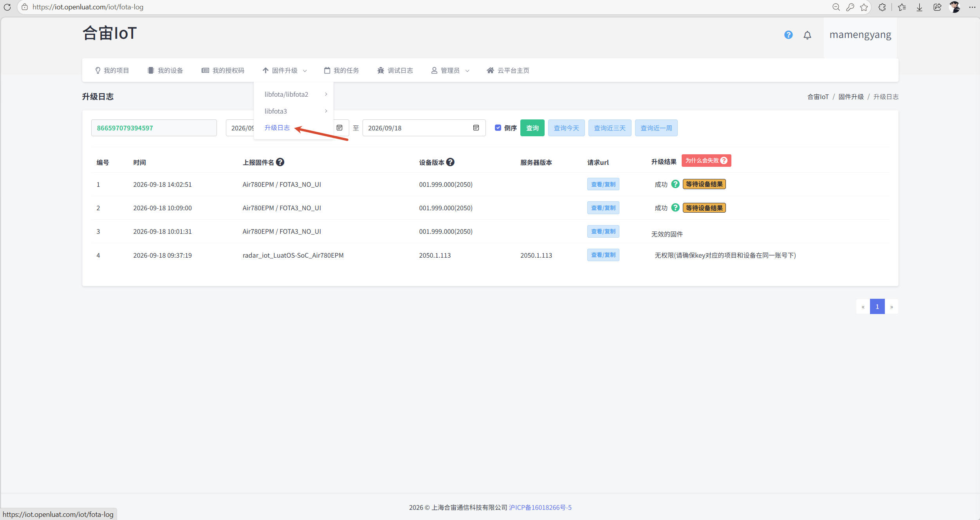Open 我的任务 in navigation
This screenshot has height=520, width=980.
point(341,70)
